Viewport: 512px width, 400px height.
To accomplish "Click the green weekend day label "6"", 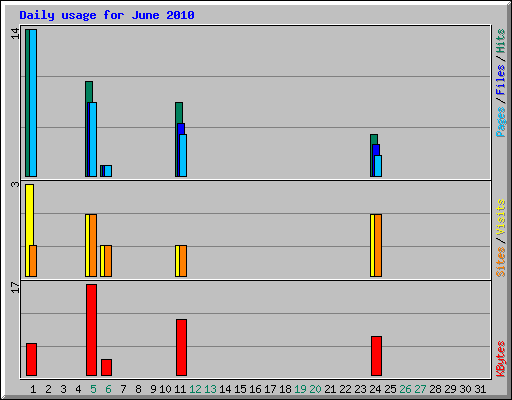I will click(108, 389).
